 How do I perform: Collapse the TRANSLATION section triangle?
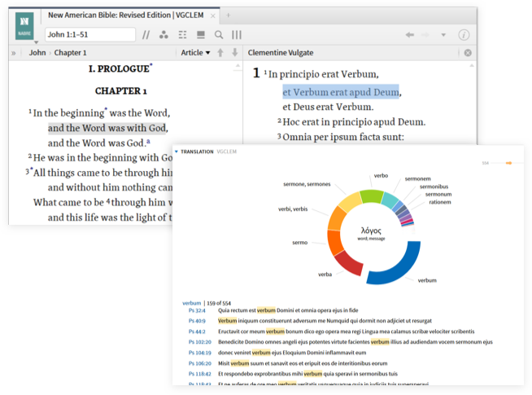pos(177,151)
